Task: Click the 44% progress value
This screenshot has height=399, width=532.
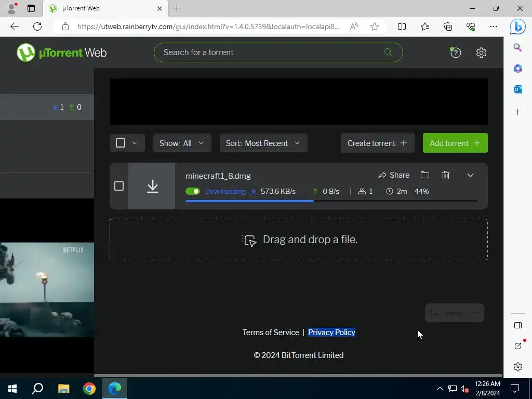Action: click(x=421, y=191)
